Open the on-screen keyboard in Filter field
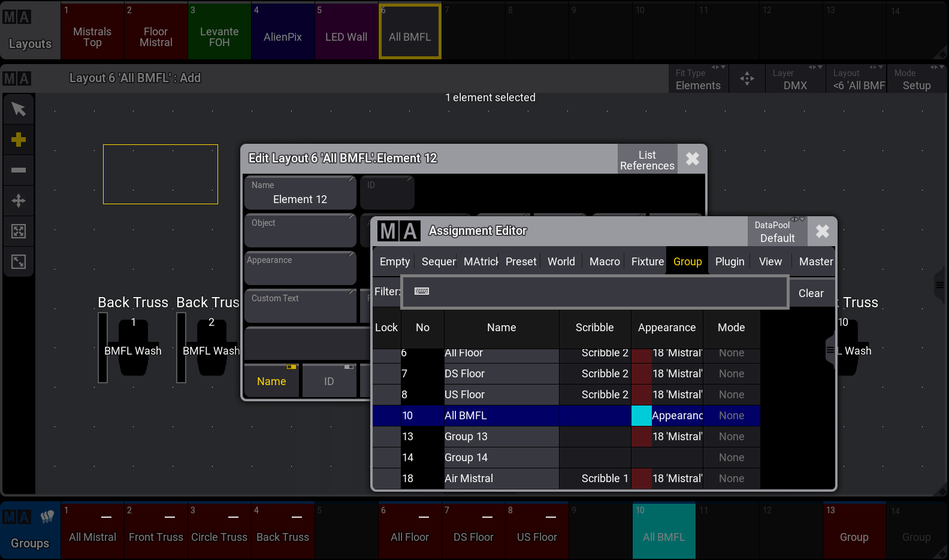This screenshot has width=949, height=560. click(x=422, y=291)
